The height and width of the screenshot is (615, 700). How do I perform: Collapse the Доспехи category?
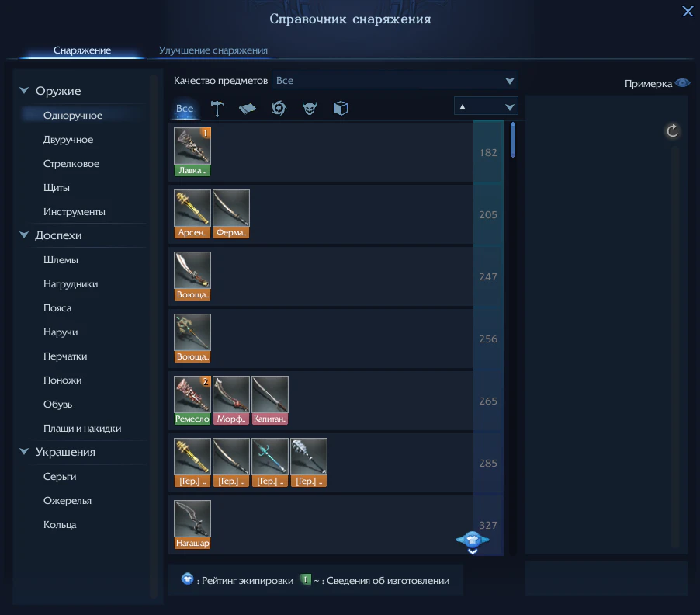[x=24, y=235]
